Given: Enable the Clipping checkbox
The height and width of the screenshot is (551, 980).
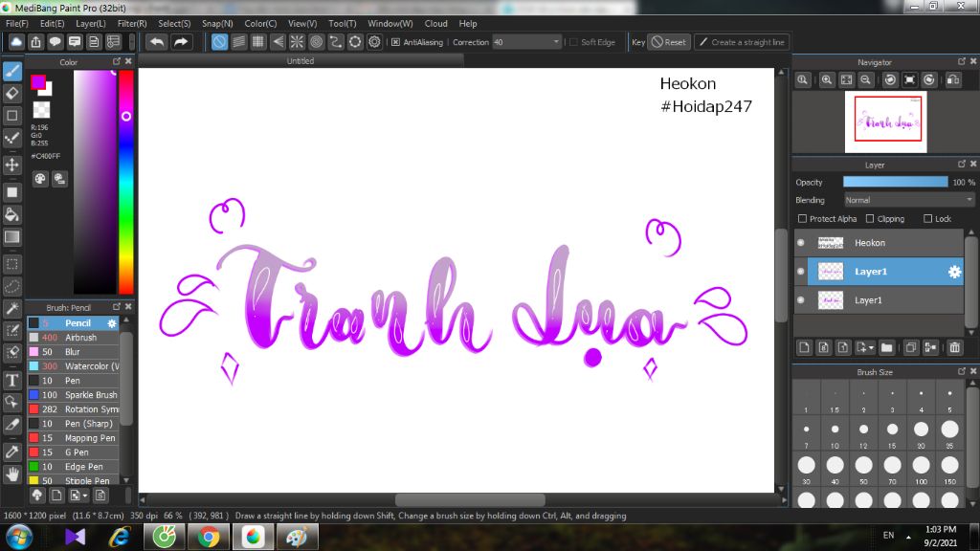Looking at the screenshot, I should (x=870, y=219).
